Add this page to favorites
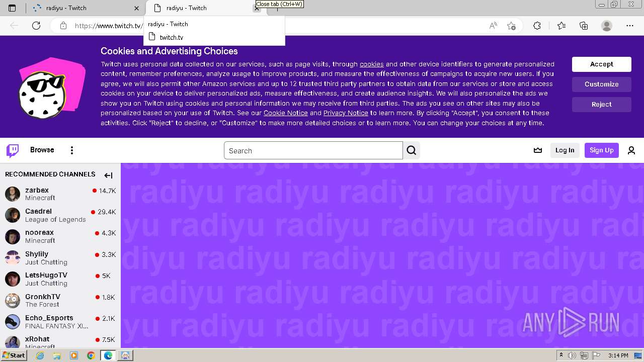 click(512, 26)
